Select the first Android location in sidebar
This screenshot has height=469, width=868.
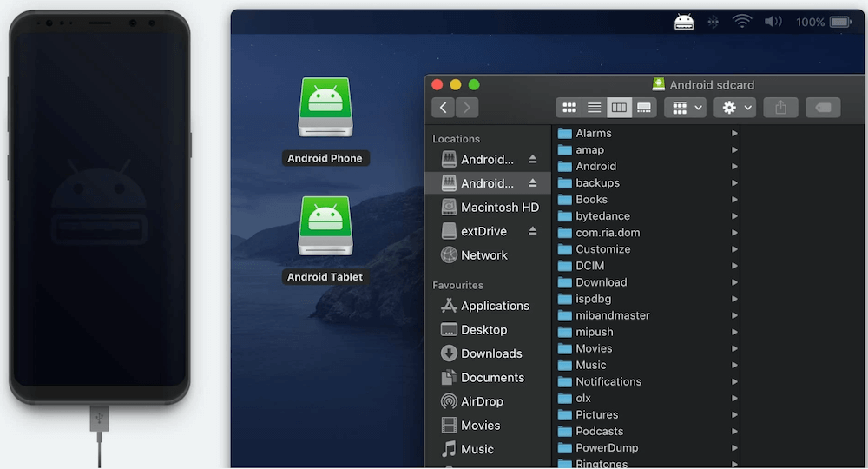tap(487, 160)
